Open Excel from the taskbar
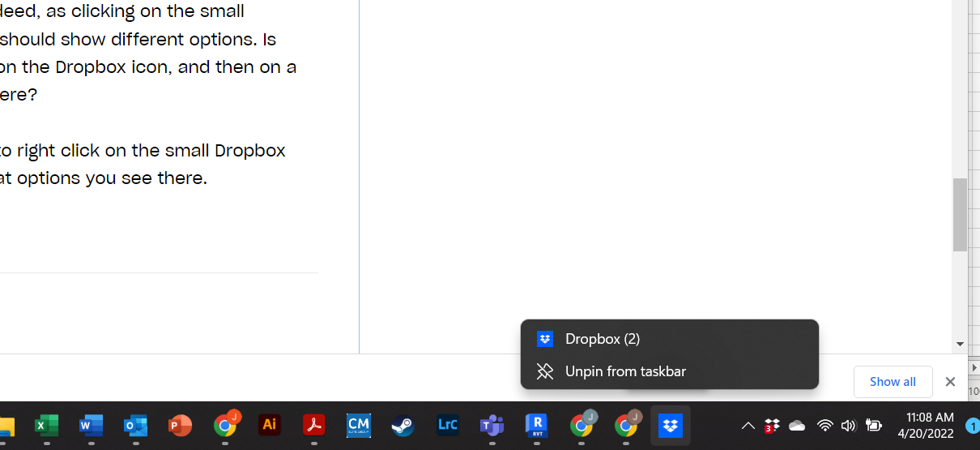The height and width of the screenshot is (450, 980). click(46, 425)
